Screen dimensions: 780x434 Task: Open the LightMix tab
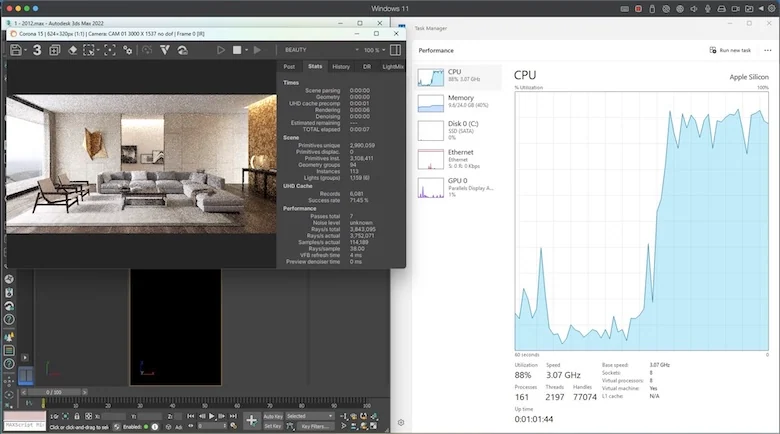(392, 66)
